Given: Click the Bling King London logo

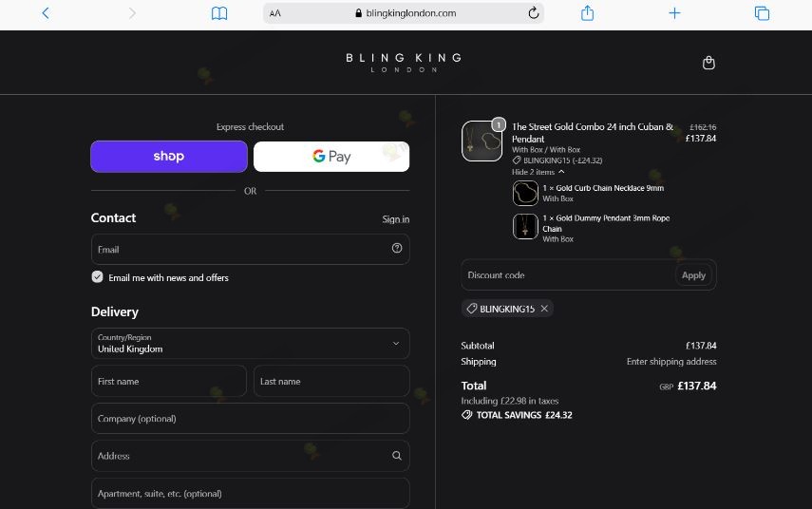Looking at the screenshot, I should [404, 63].
